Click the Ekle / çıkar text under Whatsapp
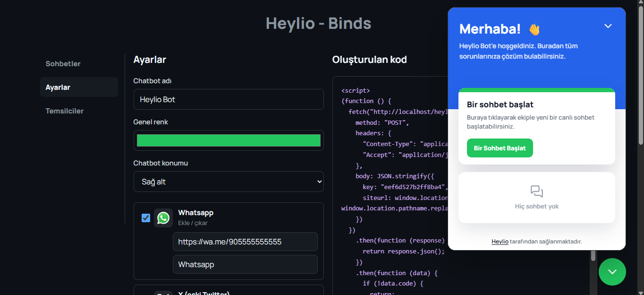The width and height of the screenshot is (644, 295). [193, 223]
